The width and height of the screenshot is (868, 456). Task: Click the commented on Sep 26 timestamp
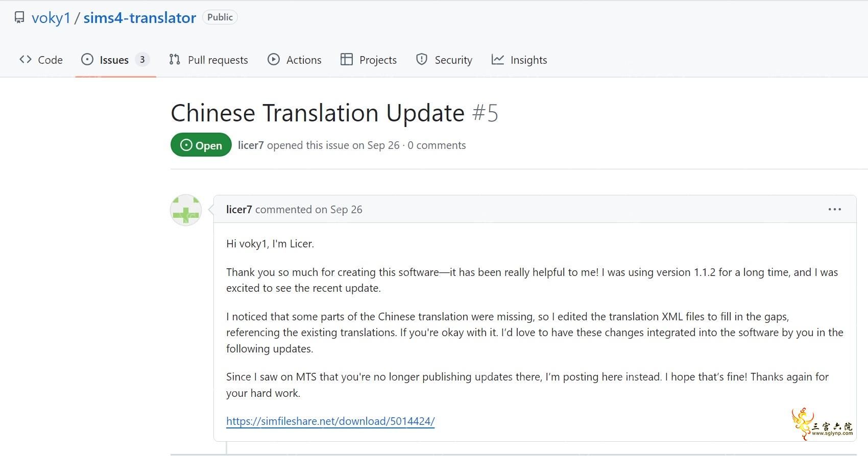click(x=309, y=210)
